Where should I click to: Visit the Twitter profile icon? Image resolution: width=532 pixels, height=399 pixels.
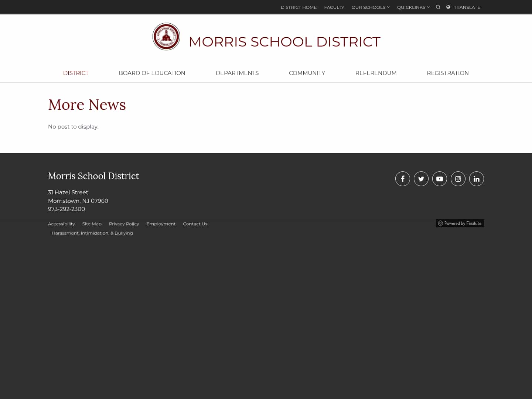point(421,179)
